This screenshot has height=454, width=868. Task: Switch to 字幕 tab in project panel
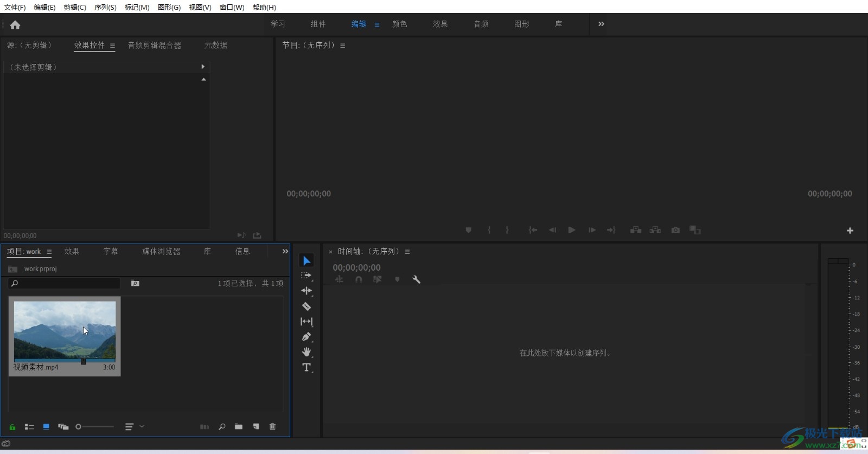111,252
